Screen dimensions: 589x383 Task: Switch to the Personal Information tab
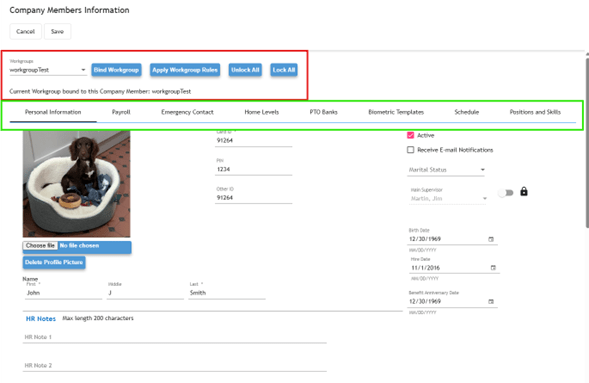pos(53,112)
